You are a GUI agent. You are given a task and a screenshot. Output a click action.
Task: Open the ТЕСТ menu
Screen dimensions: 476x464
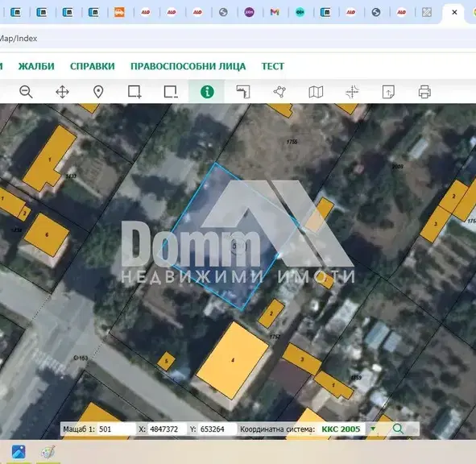click(x=273, y=66)
